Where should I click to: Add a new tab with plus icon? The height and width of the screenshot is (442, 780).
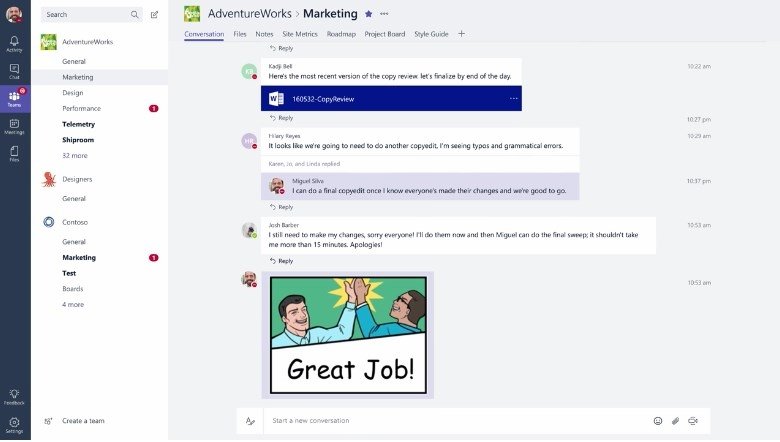coord(462,34)
